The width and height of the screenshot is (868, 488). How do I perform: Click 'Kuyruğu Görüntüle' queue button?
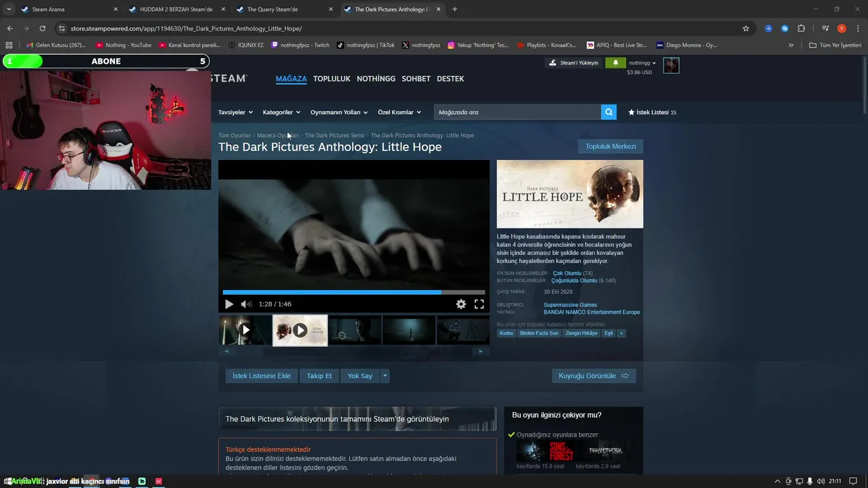[593, 375]
